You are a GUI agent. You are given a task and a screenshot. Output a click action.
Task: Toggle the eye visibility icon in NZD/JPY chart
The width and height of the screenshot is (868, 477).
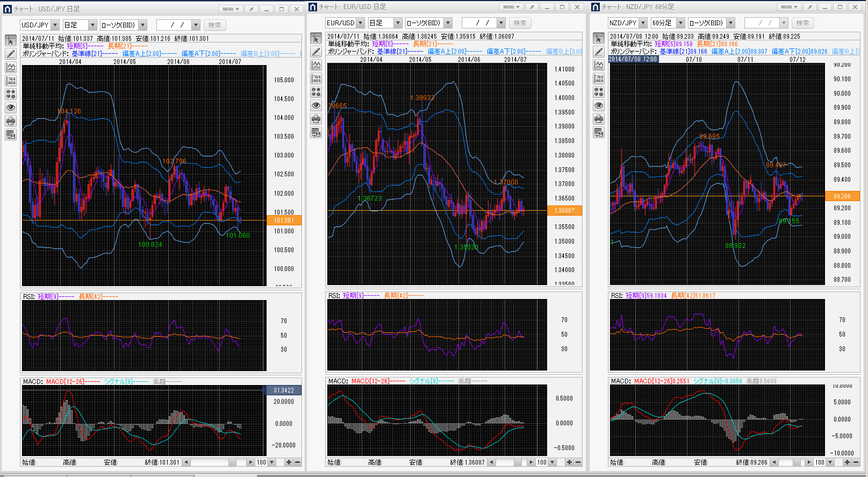point(599,105)
